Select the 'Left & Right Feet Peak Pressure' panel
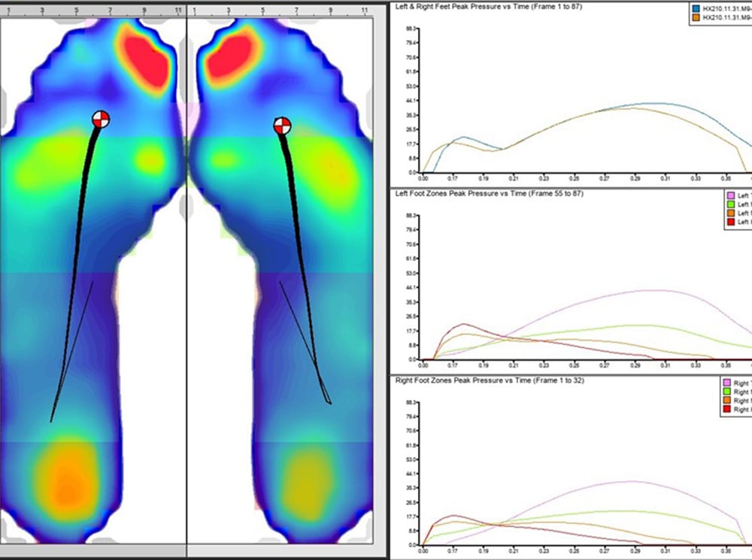 pyautogui.click(x=489, y=6)
